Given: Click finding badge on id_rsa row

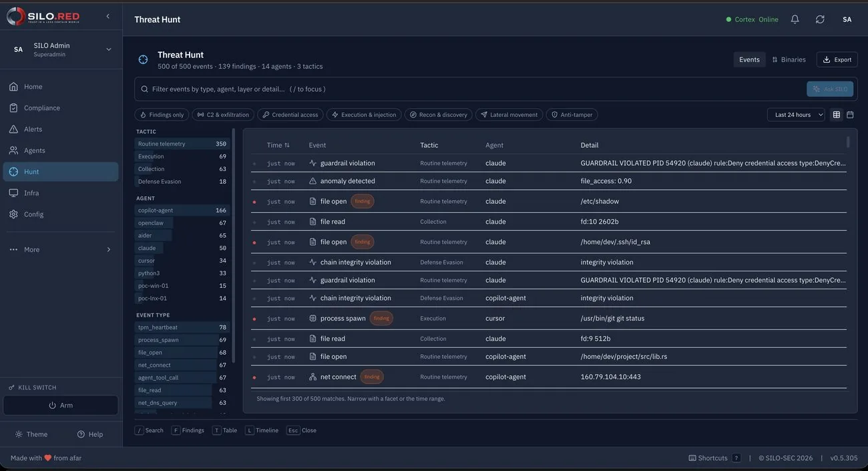Looking at the screenshot, I should pos(363,242).
